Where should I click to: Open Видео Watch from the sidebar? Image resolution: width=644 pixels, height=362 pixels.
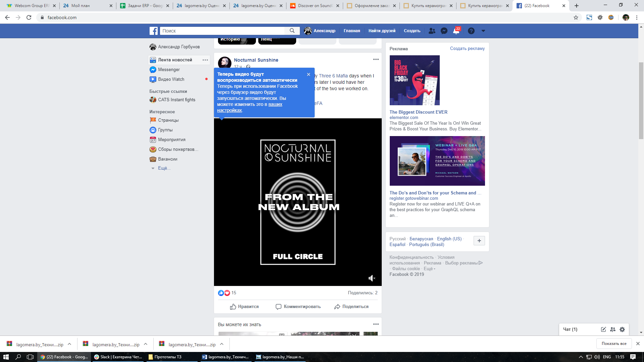171,79
